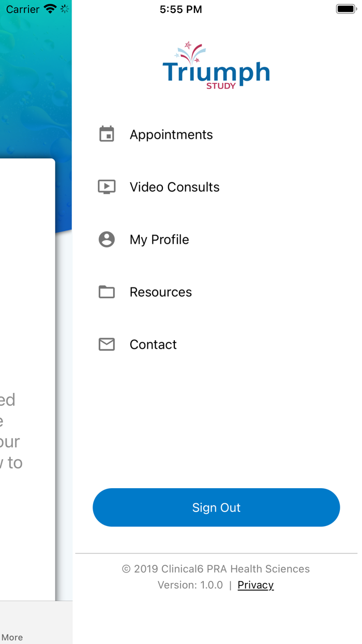
Task: Tap the white card behind the menu
Action: (x=27, y=379)
